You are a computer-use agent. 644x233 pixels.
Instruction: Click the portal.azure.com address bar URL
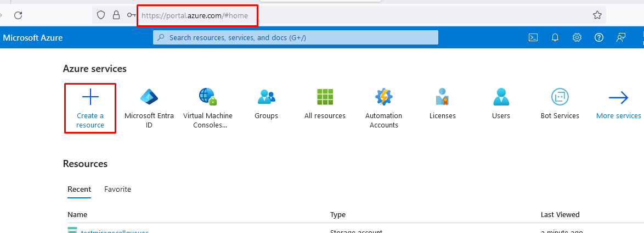point(195,15)
